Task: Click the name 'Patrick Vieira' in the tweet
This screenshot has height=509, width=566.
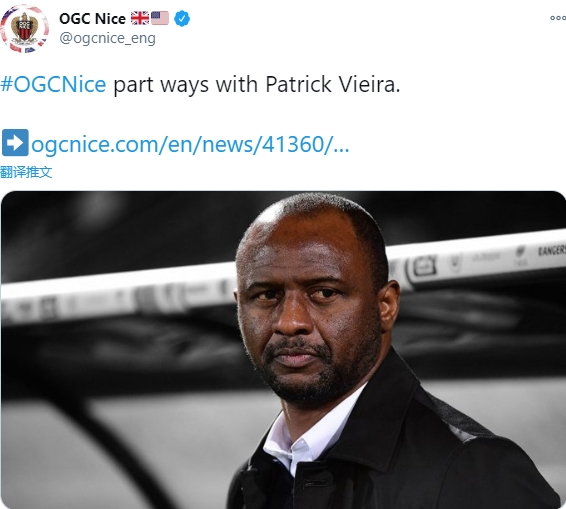Action: (x=333, y=84)
